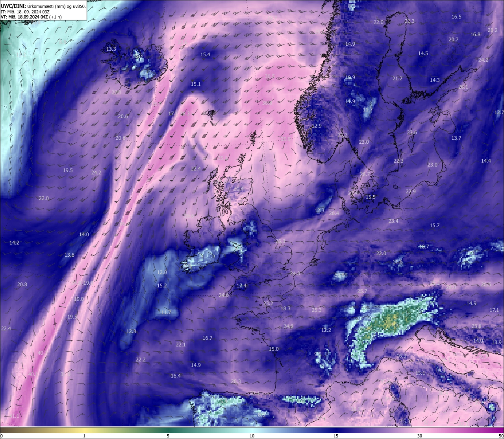Select the 12.0 value southwest of Ireland
Screen dimensions: 504x439
[x=162, y=272]
